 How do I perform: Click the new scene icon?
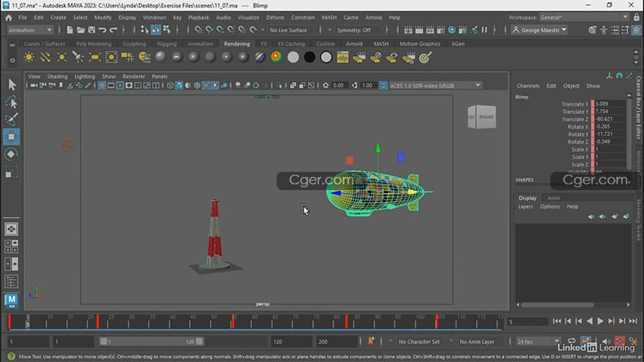point(70,30)
